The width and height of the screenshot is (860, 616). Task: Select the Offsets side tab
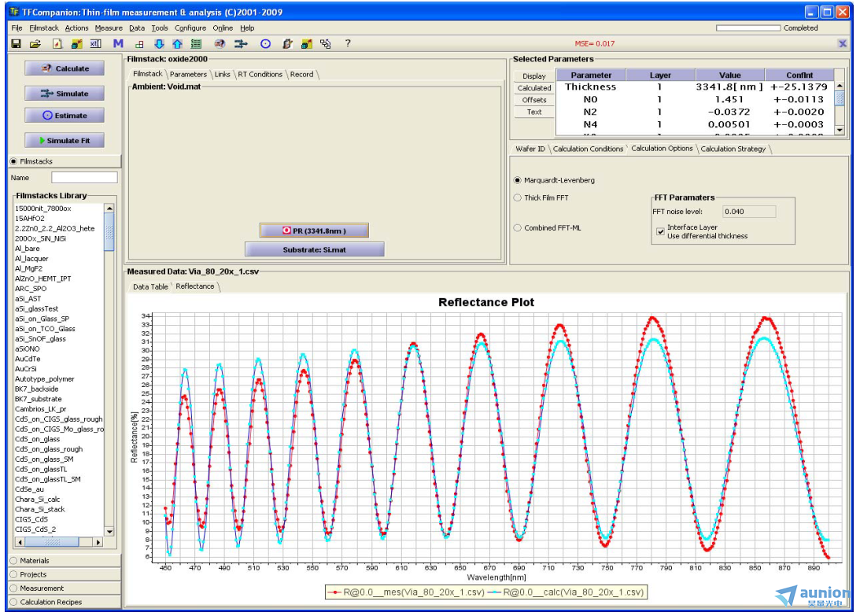534,100
